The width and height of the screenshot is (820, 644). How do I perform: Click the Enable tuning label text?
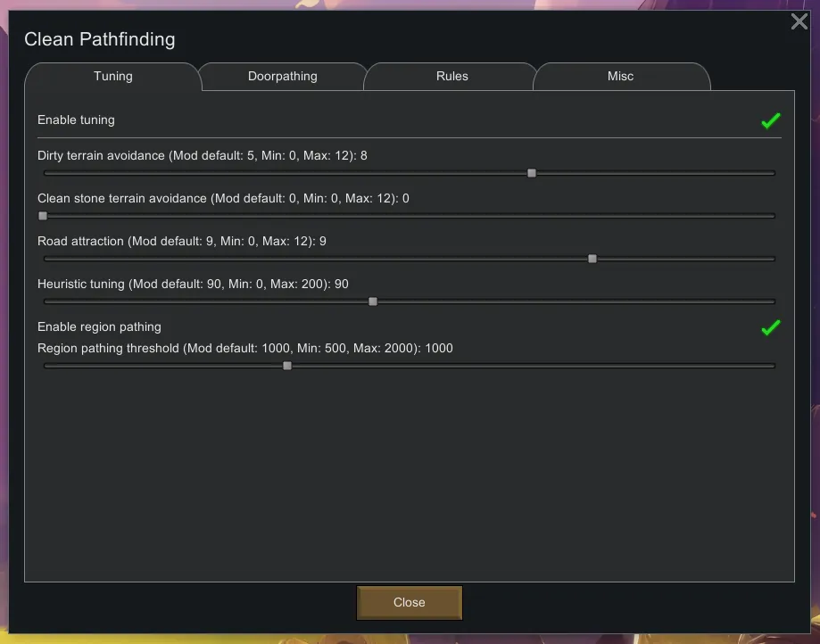76,120
